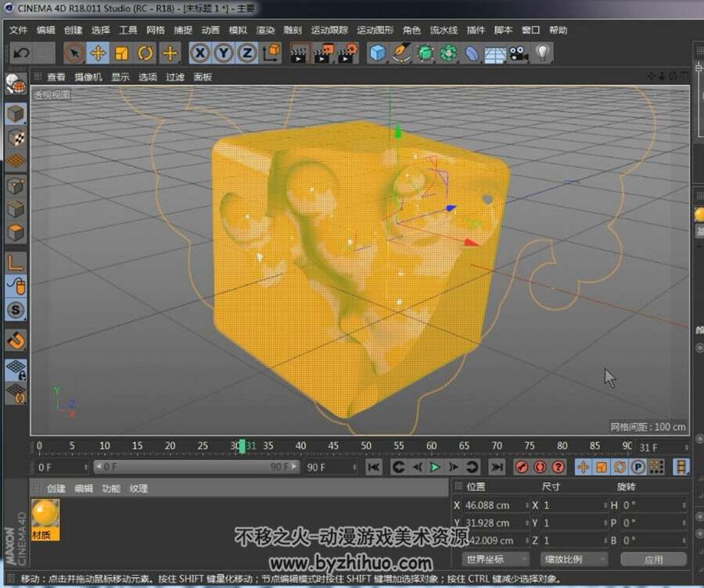The image size is (704, 588).
Task: Open the Array modeling objects icon
Action: [x=448, y=53]
